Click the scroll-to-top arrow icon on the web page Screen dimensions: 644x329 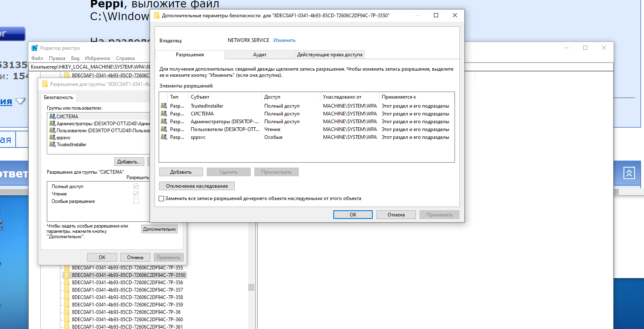(629, 173)
